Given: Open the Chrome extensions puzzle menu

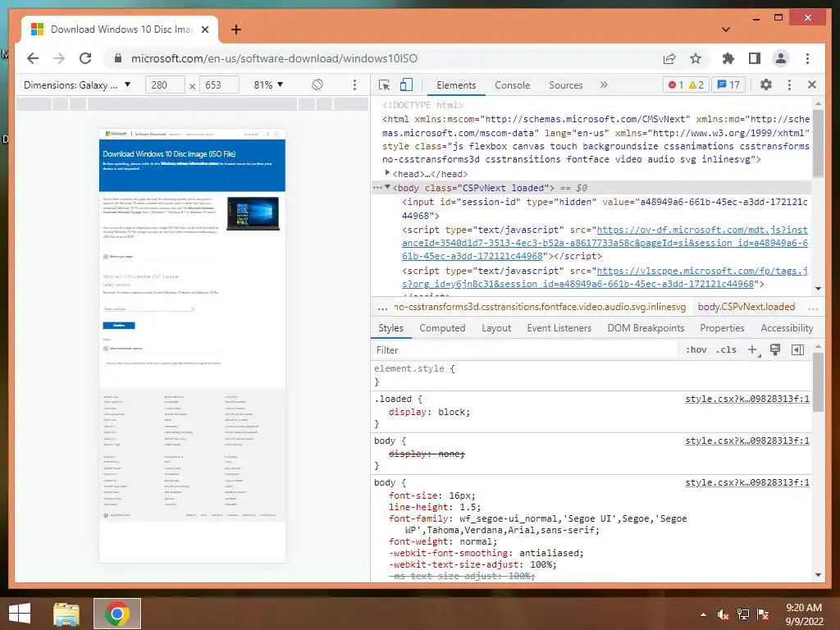Looking at the screenshot, I should click(728, 58).
